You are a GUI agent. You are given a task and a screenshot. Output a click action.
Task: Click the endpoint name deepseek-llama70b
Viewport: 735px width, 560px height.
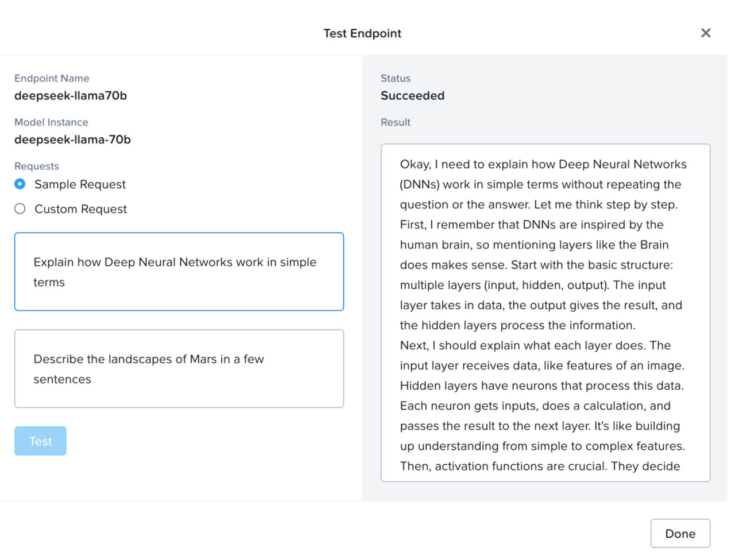(71, 95)
